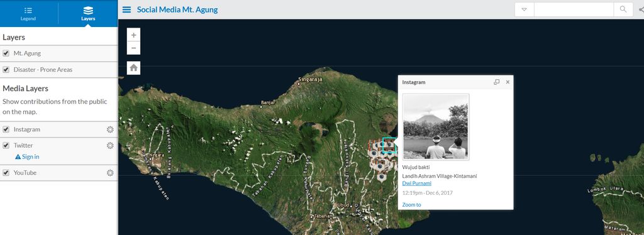
Task: Click the magnifier search button
Action: point(623,9)
